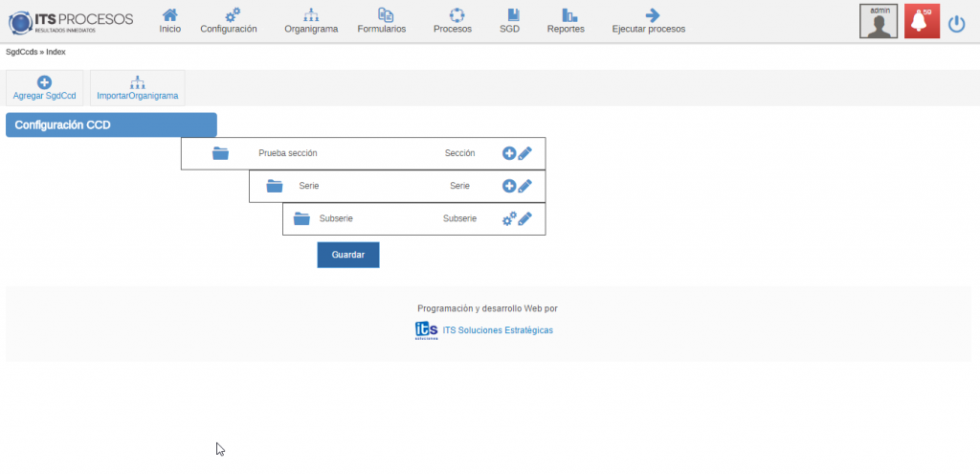Select the Prueba sección folder icon
The height and width of the screenshot is (475, 980).
(x=221, y=153)
